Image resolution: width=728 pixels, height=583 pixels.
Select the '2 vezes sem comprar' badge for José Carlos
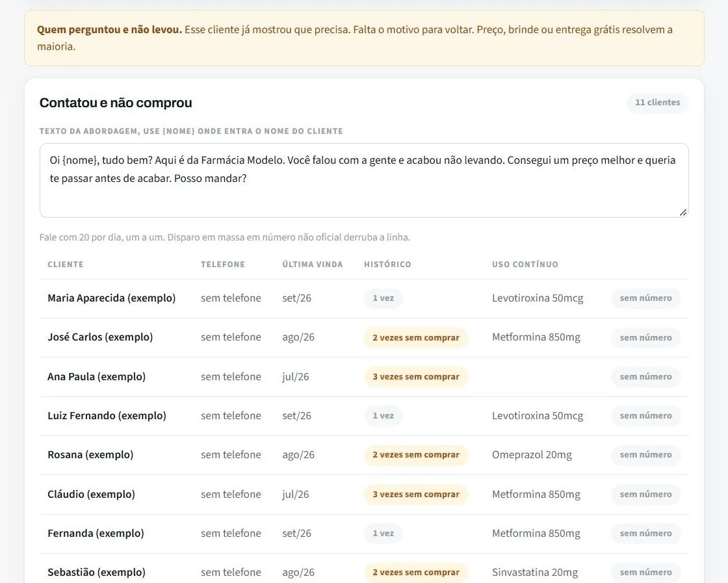415,337
